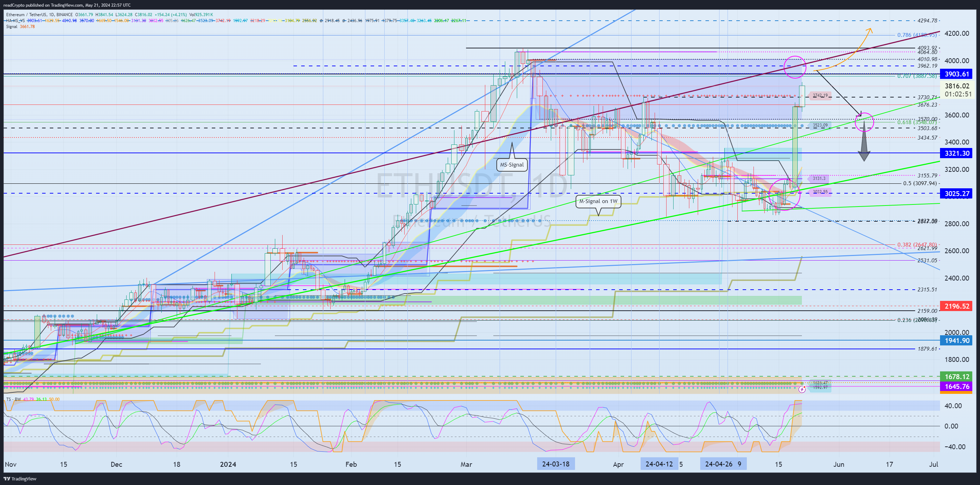Click the TradingView logo at bottom left
Image resolution: width=980 pixels, height=485 pixels.
20,479
